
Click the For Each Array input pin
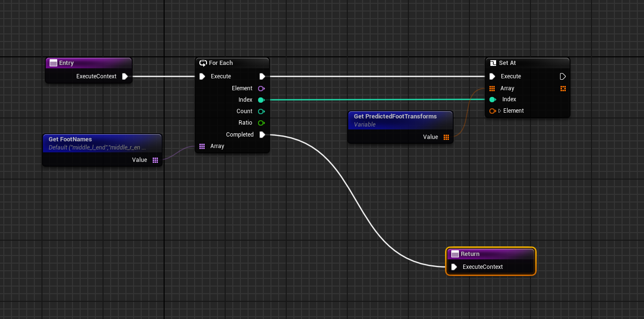(202, 146)
